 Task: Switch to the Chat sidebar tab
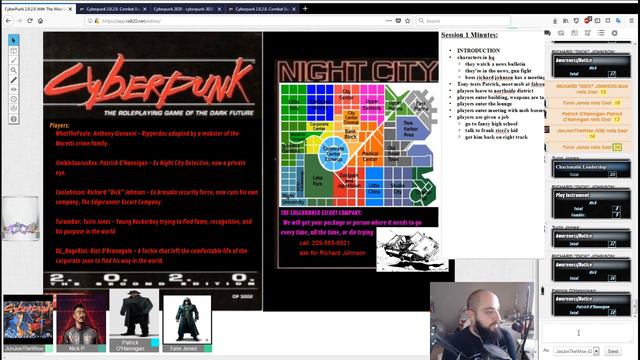click(x=548, y=33)
